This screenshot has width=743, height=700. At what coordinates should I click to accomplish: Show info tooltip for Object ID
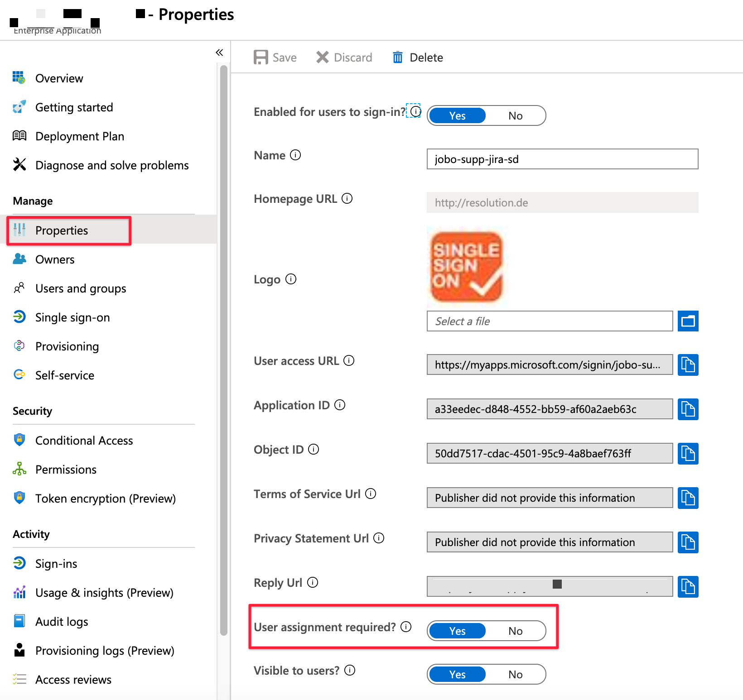[314, 449]
